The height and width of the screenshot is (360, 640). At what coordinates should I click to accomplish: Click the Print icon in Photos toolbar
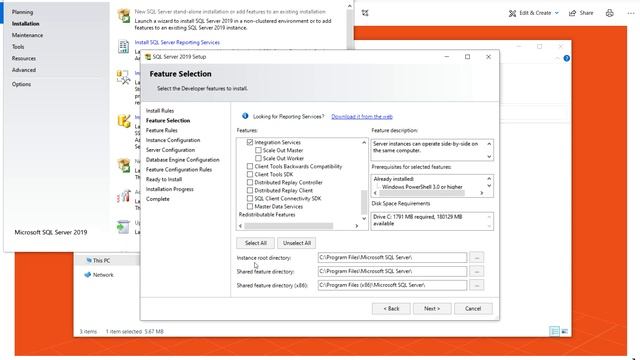click(609, 13)
